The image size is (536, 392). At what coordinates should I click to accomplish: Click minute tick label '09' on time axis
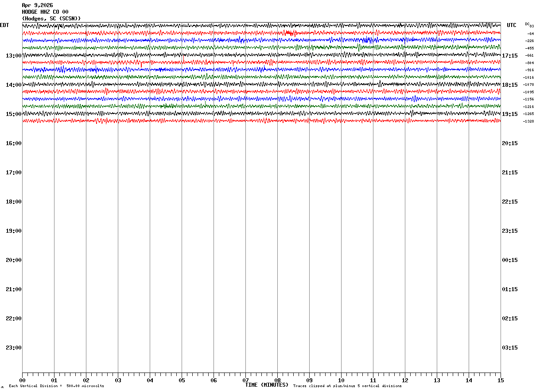click(x=309, y=380)
